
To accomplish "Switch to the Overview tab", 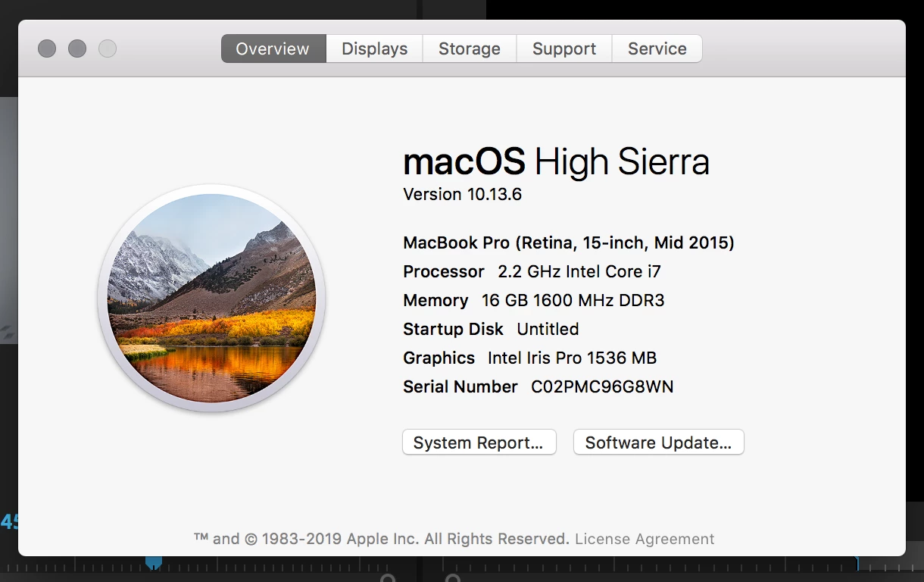I will pyautogui.click(x=273, y=48).
